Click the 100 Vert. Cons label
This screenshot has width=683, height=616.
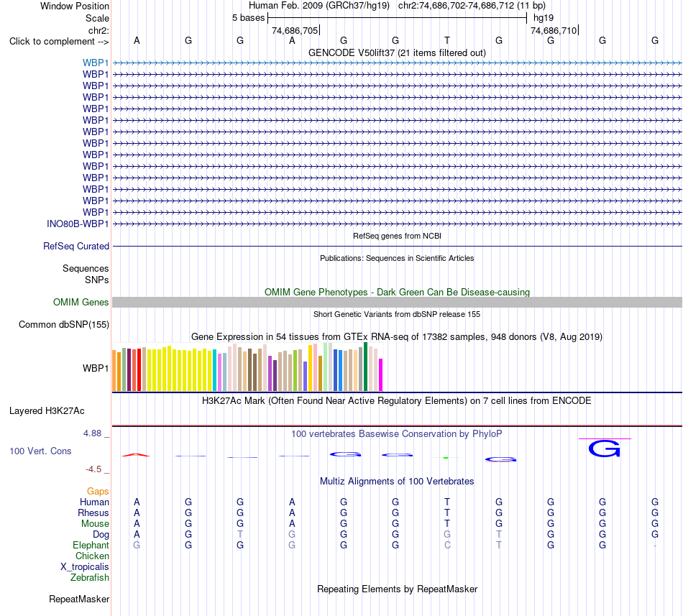tap(40, 451)
